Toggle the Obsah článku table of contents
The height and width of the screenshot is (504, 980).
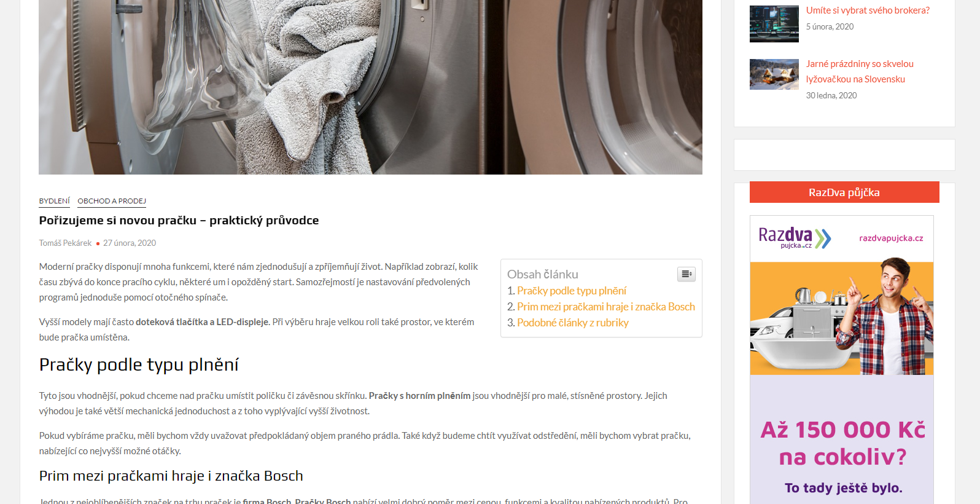pos(686,274)
